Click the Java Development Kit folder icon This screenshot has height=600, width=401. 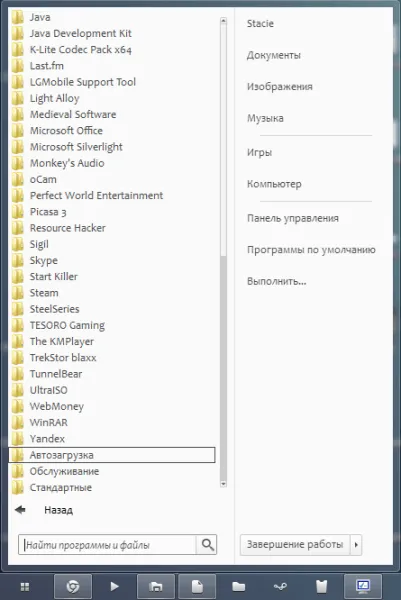(18, 34)
